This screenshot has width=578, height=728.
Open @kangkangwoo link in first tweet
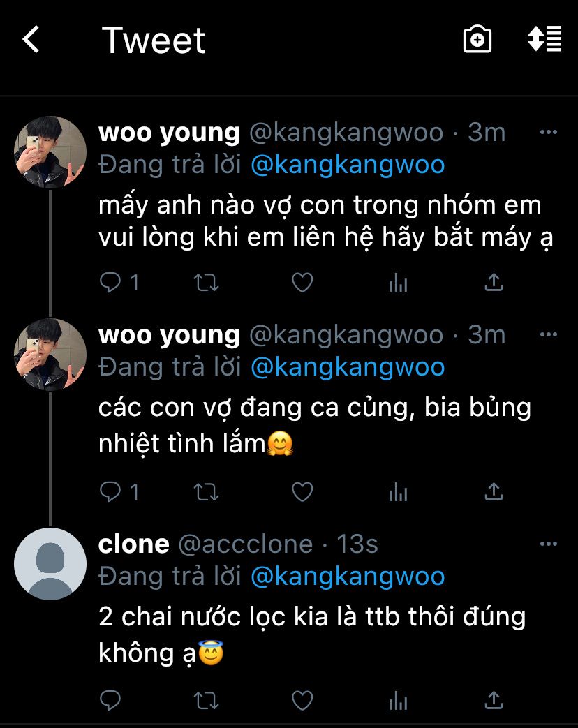pos(347,165)
